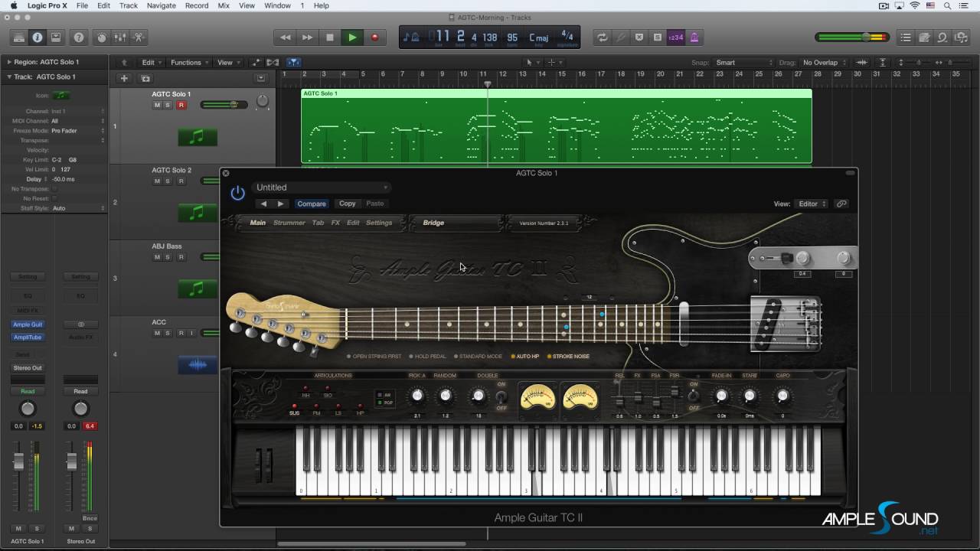Open the Editors scissors icon
Viewport: 980px width, 551px height.
[x=139, y=37]
